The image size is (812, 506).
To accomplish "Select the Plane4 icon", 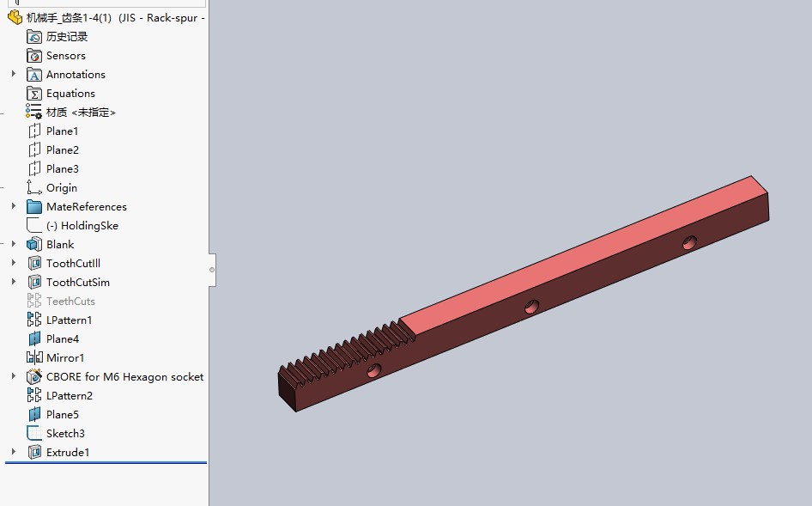I will click(34, 339).
